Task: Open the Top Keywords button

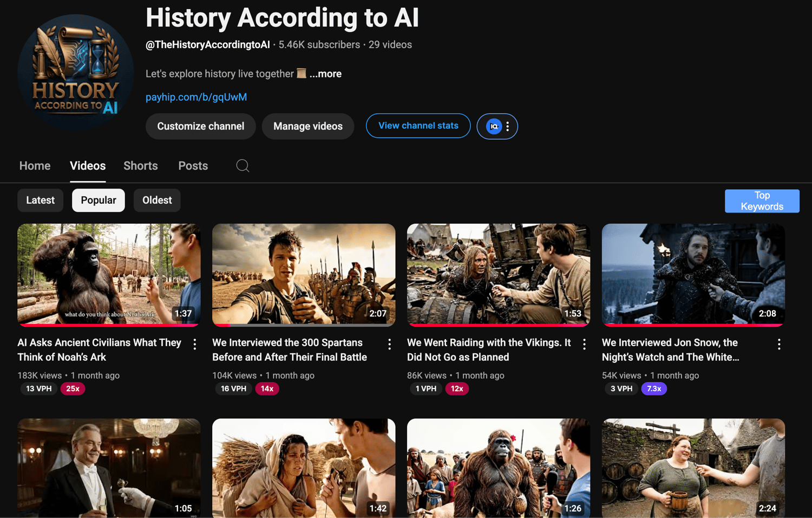Action: [762, 201]
